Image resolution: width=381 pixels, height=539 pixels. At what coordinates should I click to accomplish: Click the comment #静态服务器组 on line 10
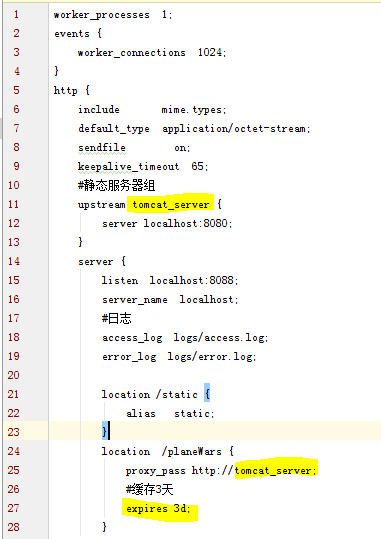(x=117, y=186)
